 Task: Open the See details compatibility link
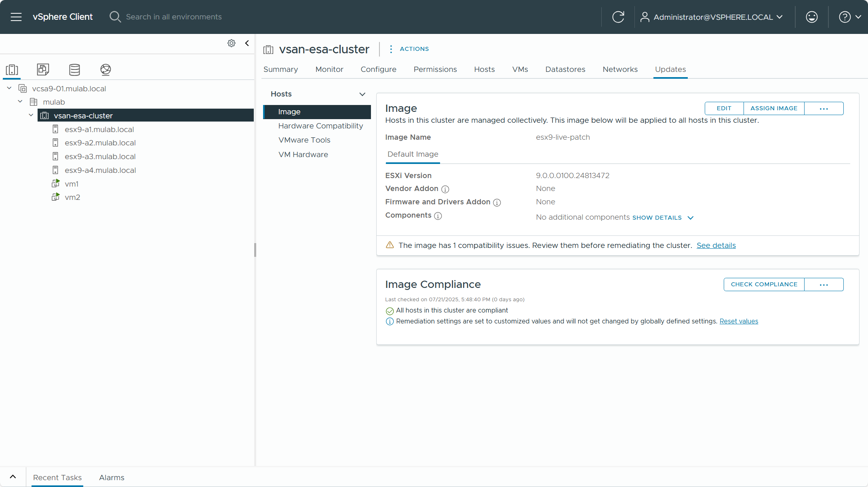click(x=716, y=246)
